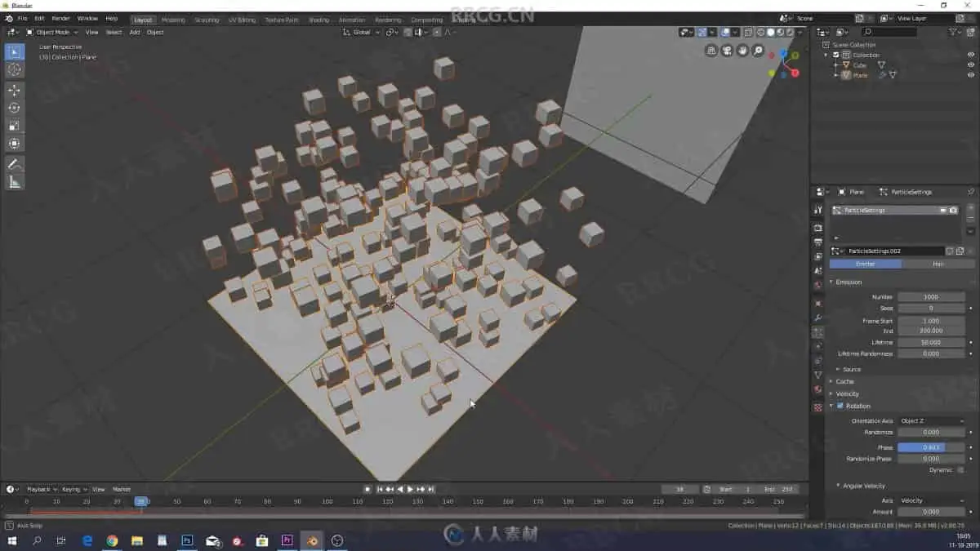Toggle camera view in viewport
This screenshot has height=551, width=980.
click(x=727, y=51)
